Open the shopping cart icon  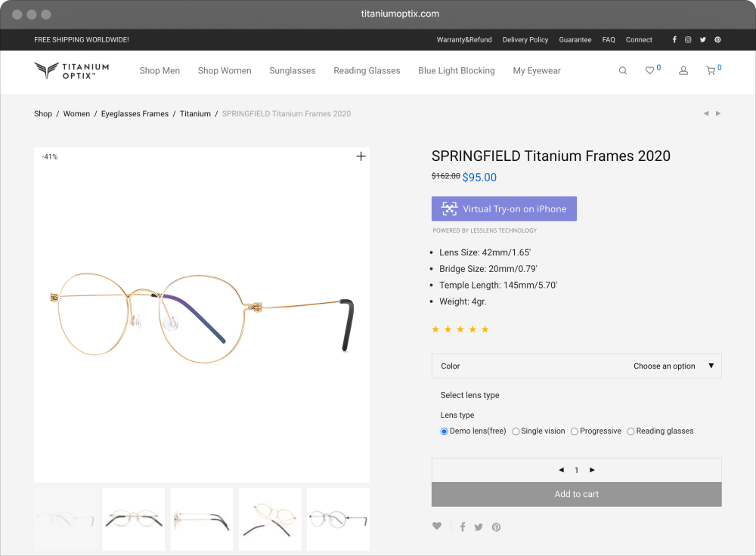711,70
